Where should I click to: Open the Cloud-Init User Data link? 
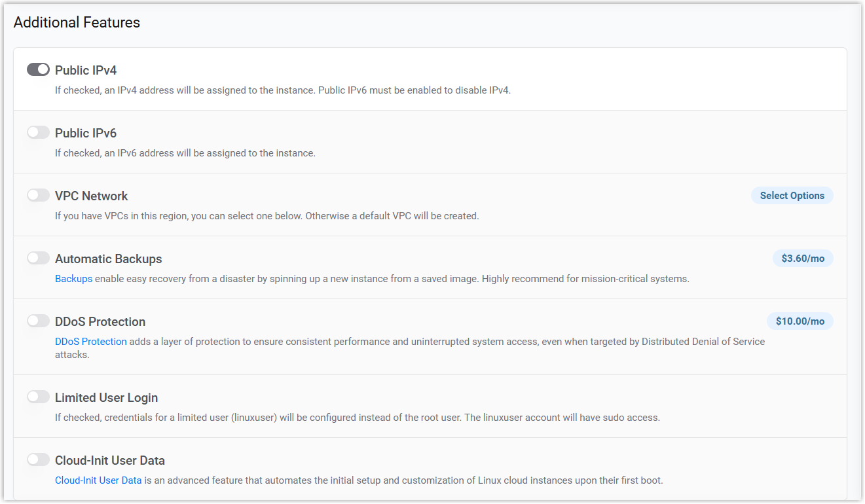[x=98, y=480]
